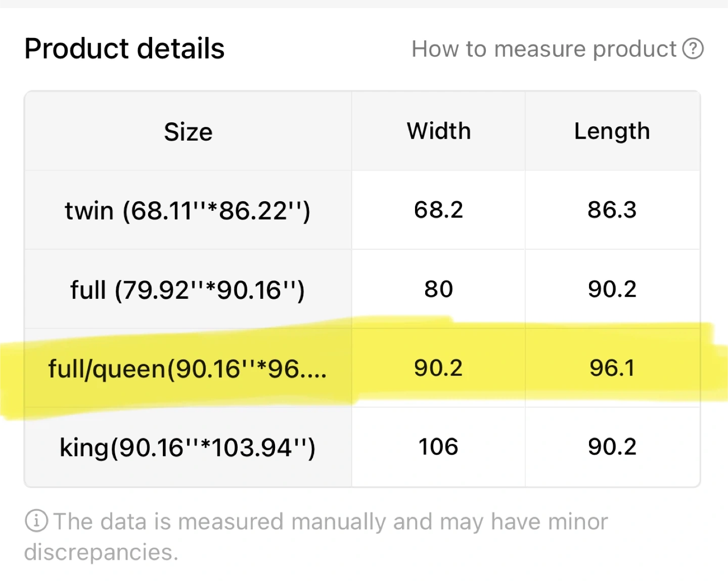Click full/queen length value 96.1
The height and width of the screenshot is (581, 728).
612,368
